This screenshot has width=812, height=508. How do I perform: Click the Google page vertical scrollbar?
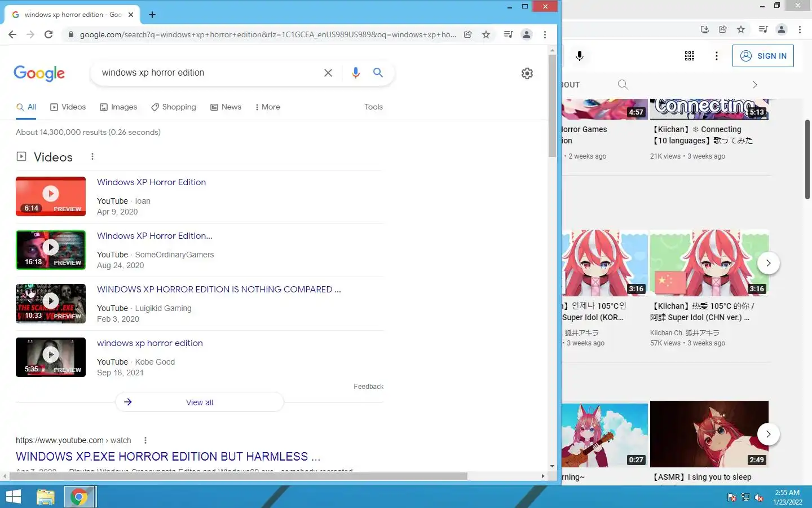pos(552,106)
